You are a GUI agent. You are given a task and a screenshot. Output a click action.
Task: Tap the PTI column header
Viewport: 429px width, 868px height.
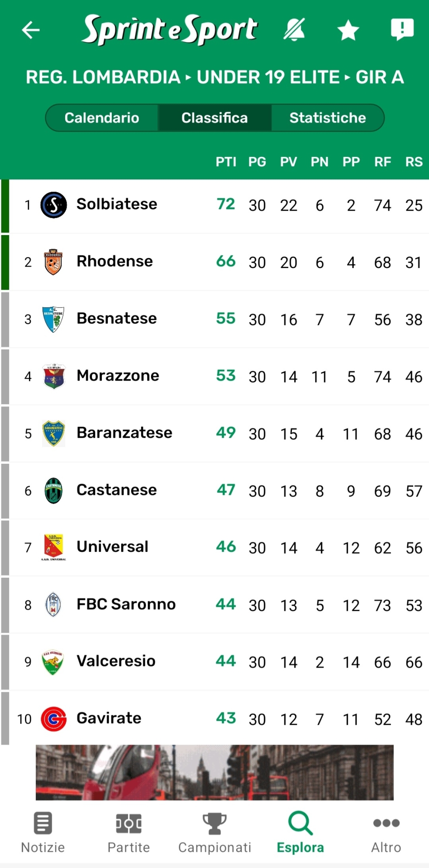point(226,162)
